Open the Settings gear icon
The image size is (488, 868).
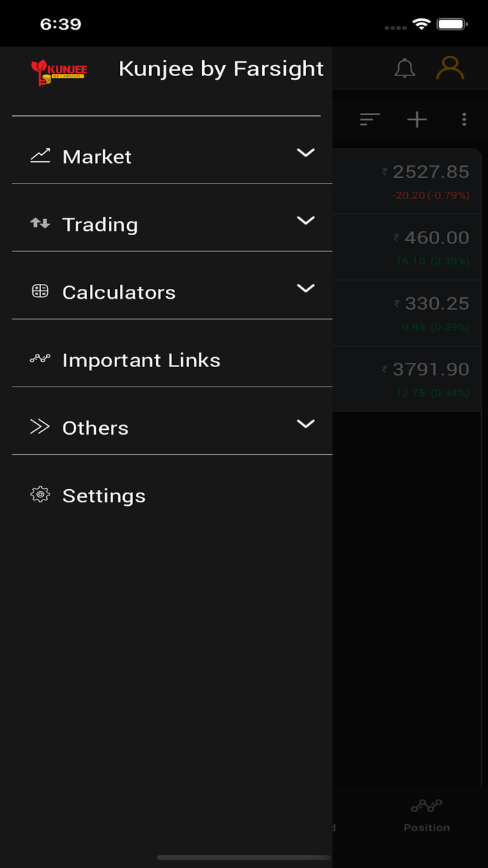(x=40, y=494)
